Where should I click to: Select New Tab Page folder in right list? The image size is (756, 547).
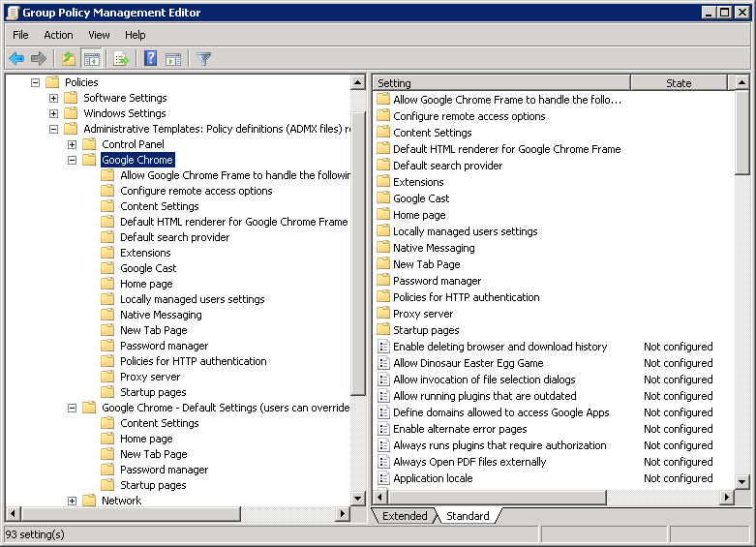tap(426, 264)
